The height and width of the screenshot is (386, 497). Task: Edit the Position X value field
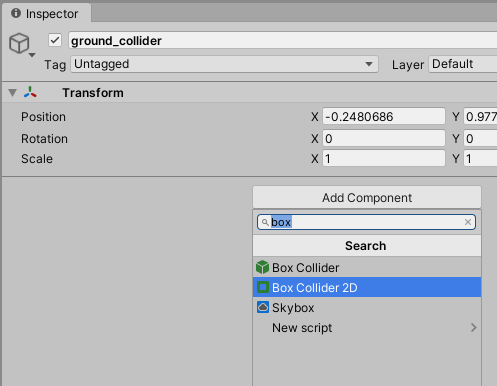click(x=384, y=117)
